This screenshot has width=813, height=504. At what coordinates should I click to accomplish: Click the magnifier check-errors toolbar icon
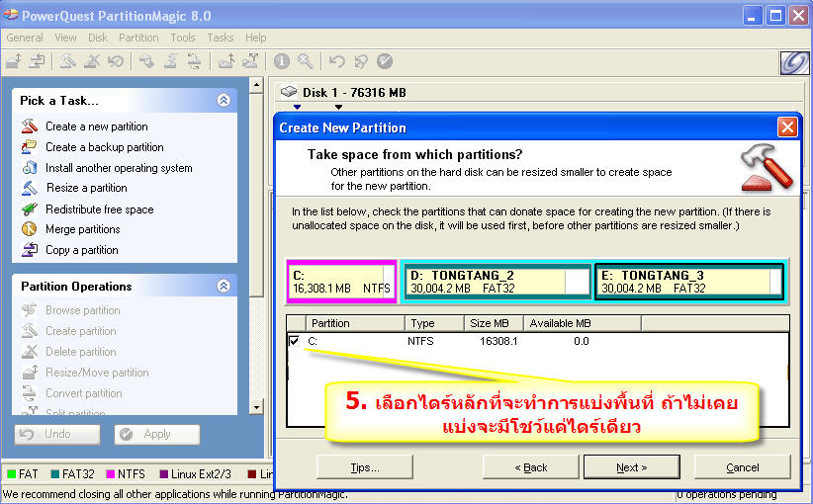point(306,61)
